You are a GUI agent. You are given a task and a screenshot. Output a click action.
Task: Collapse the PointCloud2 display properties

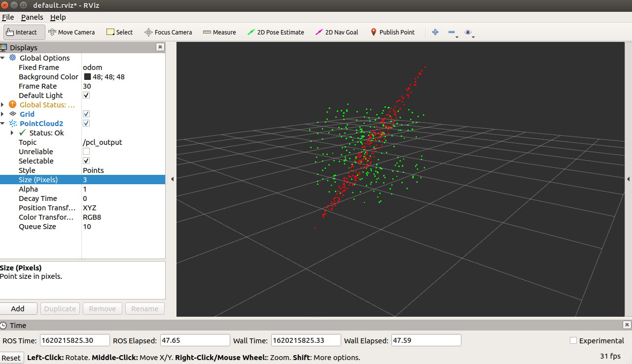coord(3,123)
